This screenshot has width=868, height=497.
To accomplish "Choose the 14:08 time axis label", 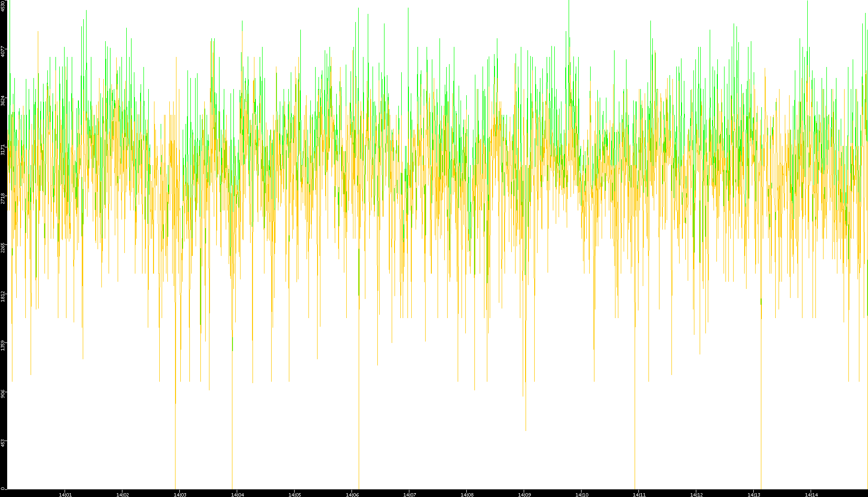I will point(467,495).
